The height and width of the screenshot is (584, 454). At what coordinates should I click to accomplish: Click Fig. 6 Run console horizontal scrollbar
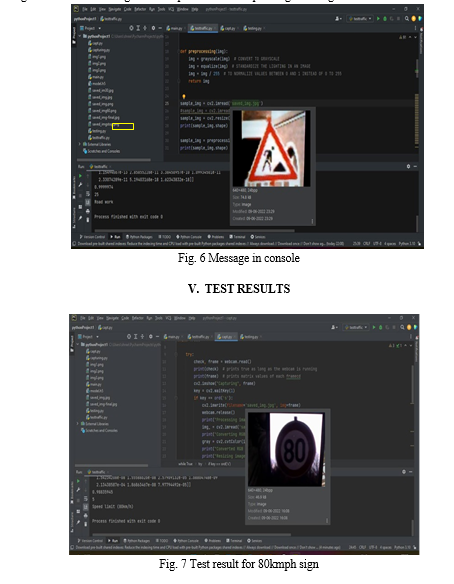[193, 231]
